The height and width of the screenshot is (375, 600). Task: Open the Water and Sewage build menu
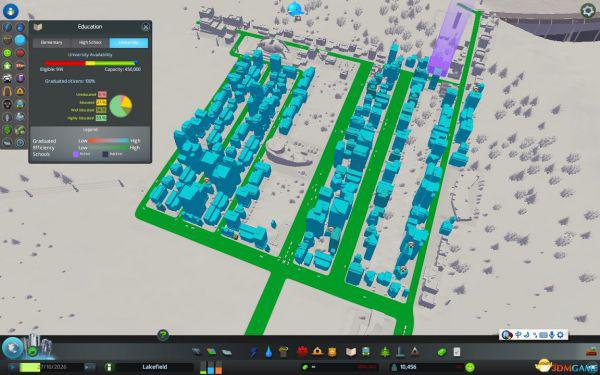pyautogui.click(x=269, y=351)
